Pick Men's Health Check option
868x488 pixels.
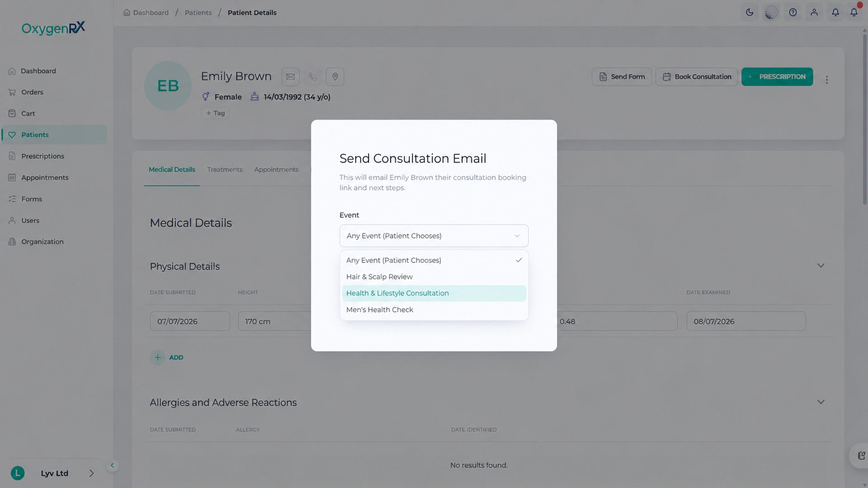tap(434, 310)
